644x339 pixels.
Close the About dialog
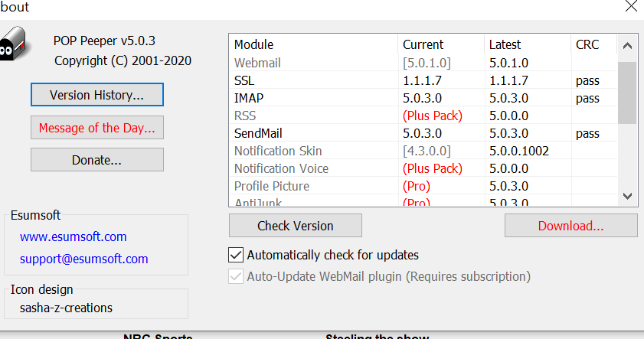(x=631, y=6)
